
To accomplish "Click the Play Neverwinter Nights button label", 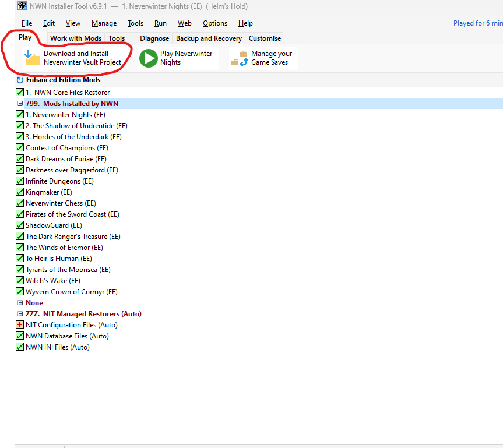I will click(x=186, y=58).
